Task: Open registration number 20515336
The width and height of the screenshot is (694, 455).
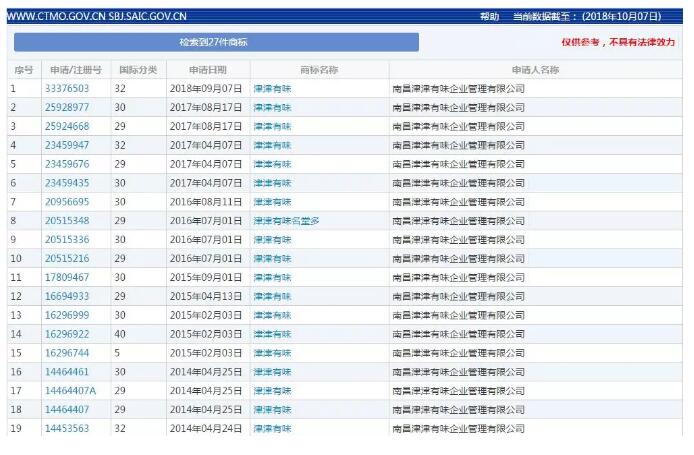Action: click(67, 239)
